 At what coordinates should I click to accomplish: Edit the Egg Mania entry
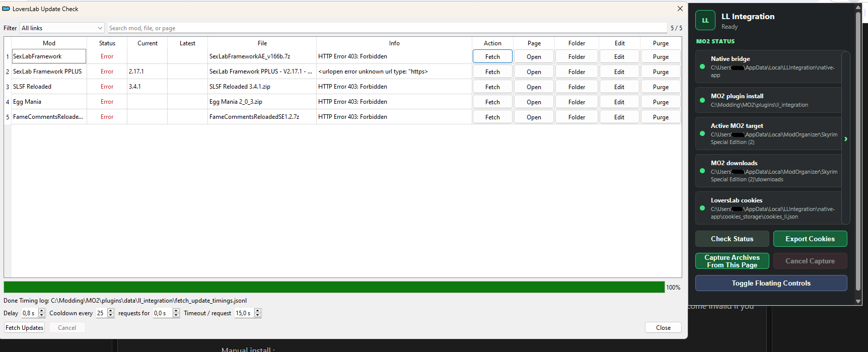[619, 102]
